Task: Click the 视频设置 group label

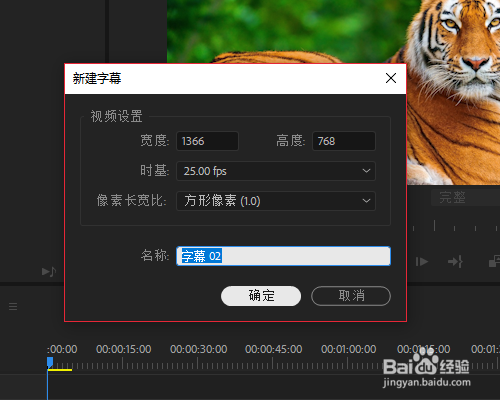Action: pos(116,116)
